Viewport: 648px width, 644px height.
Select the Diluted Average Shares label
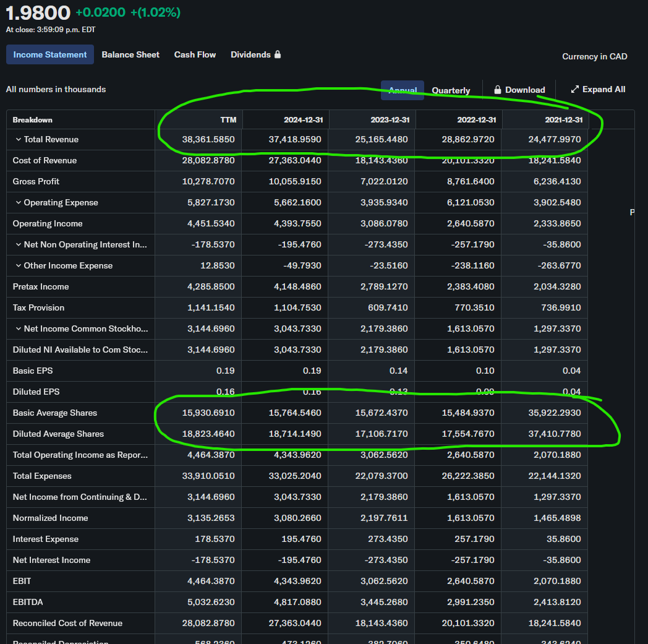point(58,434)
